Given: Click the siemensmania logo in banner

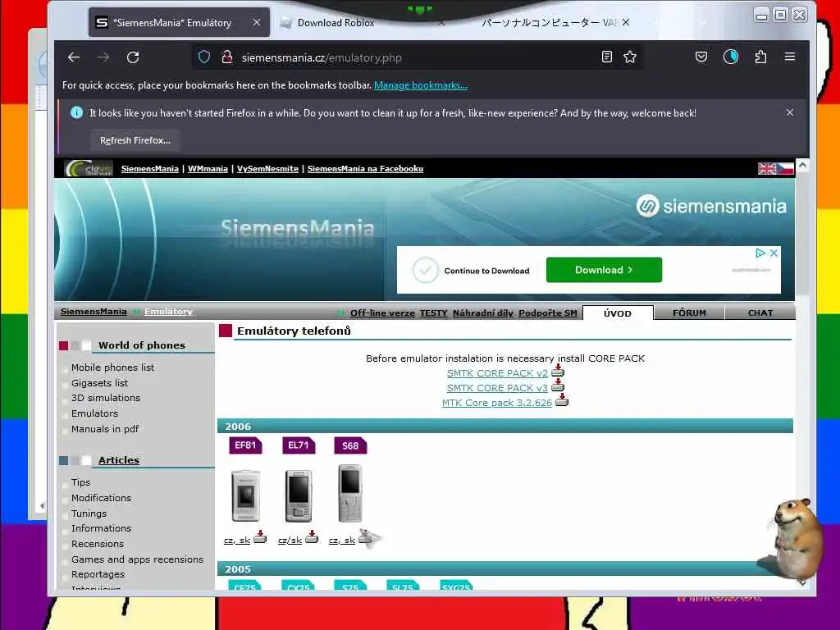Looking at the screenshot, I should [711, 206].
